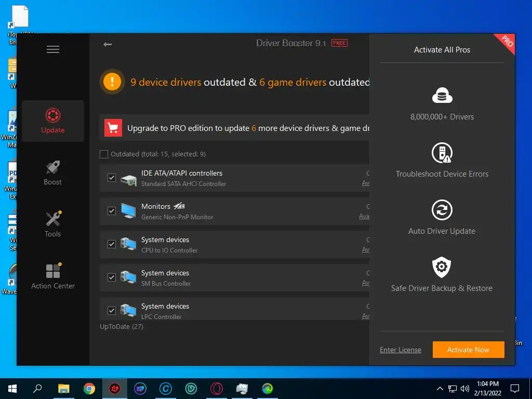Screen dimensions: 532x399
Task: Click the Safe Driver Backup & Restore label
Action: coord(442,288)
